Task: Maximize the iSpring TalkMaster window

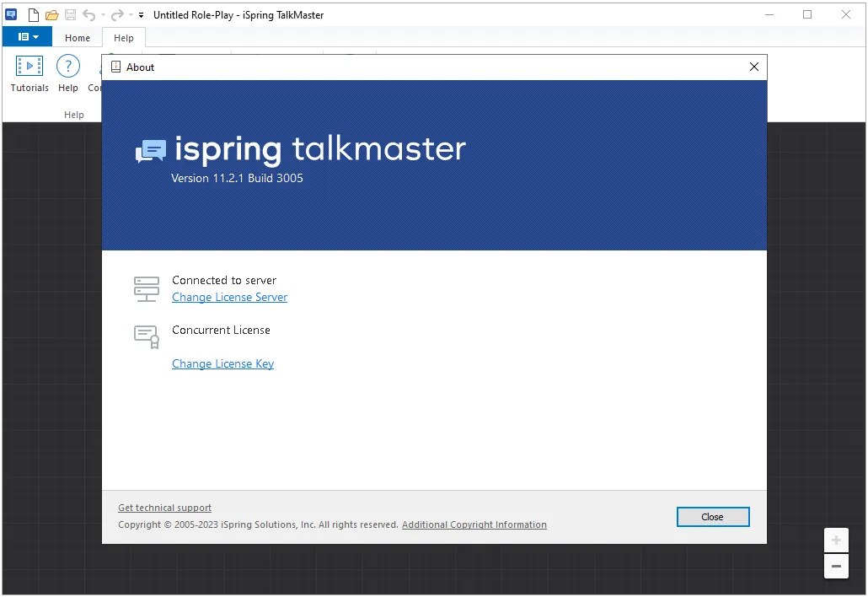Action: point(807,15)
